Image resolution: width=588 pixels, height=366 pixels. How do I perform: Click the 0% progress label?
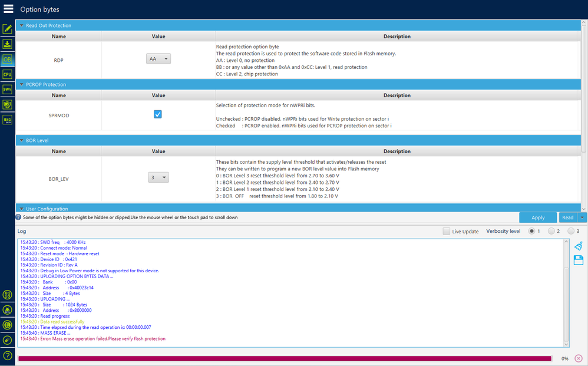click(x=565, y=359)
